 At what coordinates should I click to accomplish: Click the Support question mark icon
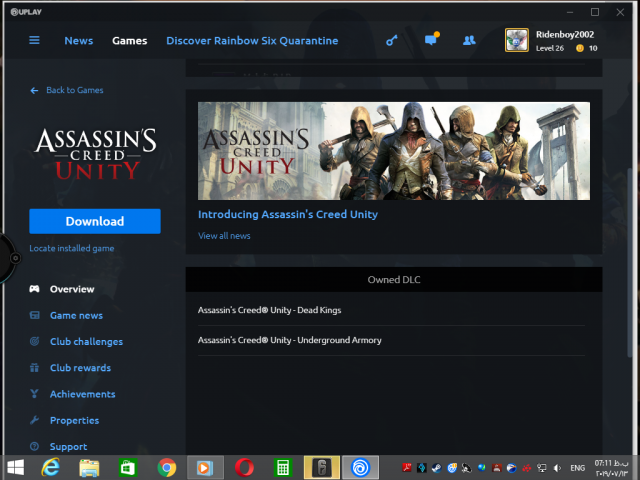tap(34, 446)
